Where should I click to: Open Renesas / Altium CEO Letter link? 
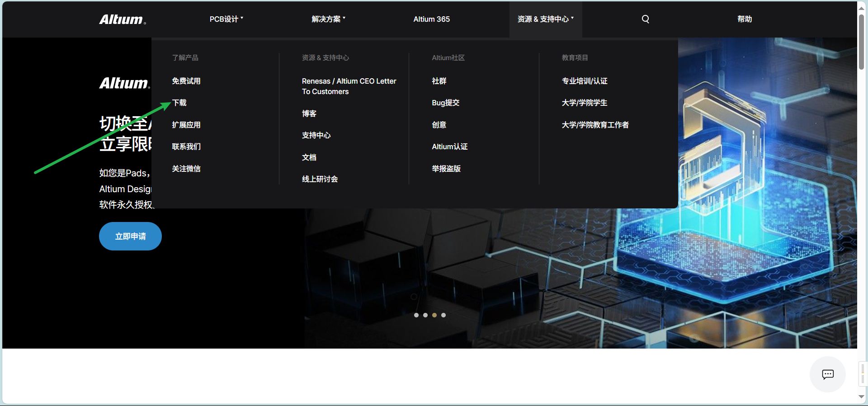pos(349,86)
